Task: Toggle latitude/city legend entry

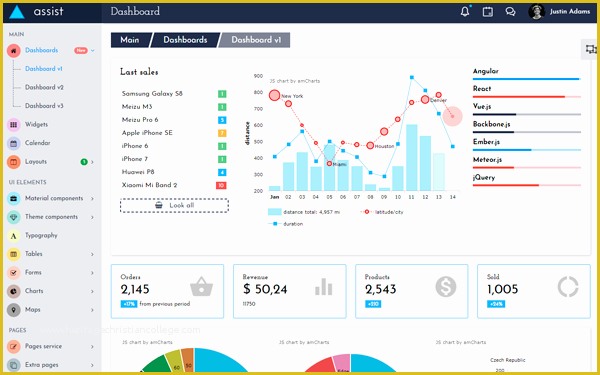Action: coord(383,212)
